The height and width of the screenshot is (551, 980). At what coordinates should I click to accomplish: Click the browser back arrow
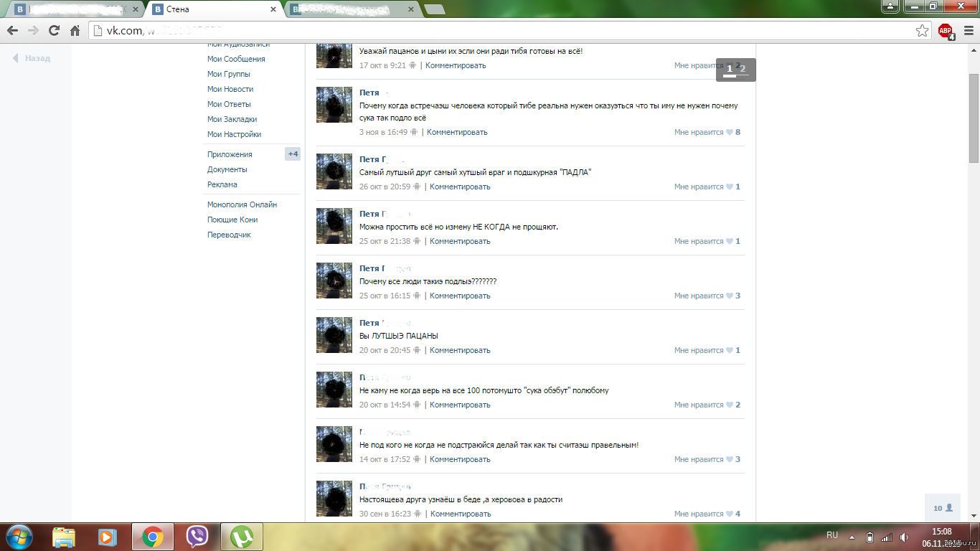(x=12, y=31)
